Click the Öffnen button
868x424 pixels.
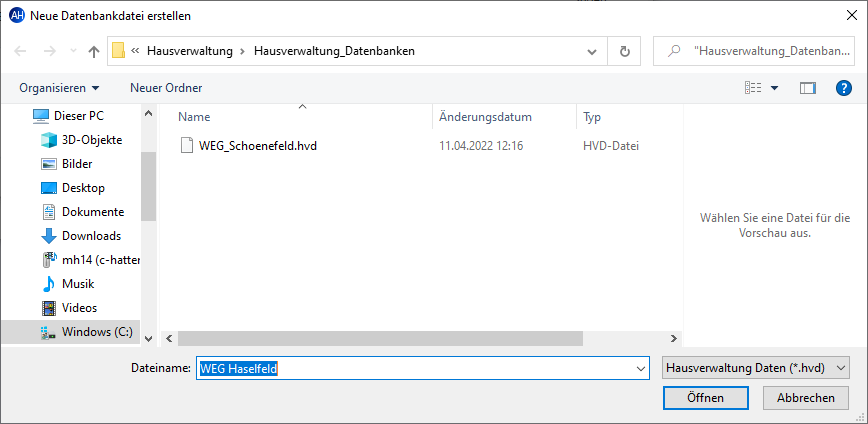pos(705,398)
